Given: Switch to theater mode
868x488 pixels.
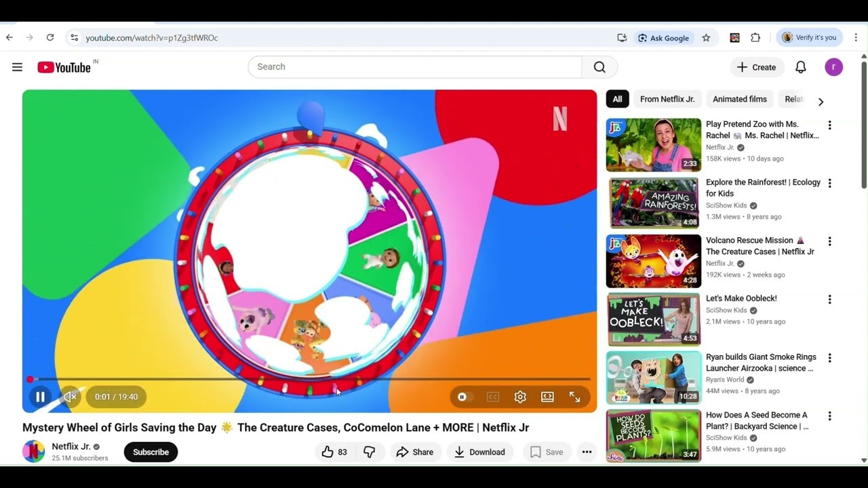Looking at the screenshot, I should point(547,397).
